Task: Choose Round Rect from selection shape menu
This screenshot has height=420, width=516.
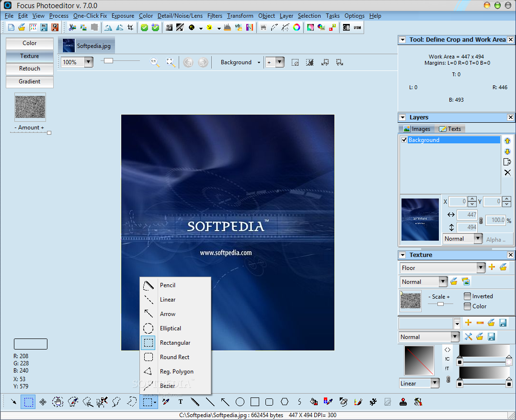Action: pyautogui.click(x=175, y=357)
